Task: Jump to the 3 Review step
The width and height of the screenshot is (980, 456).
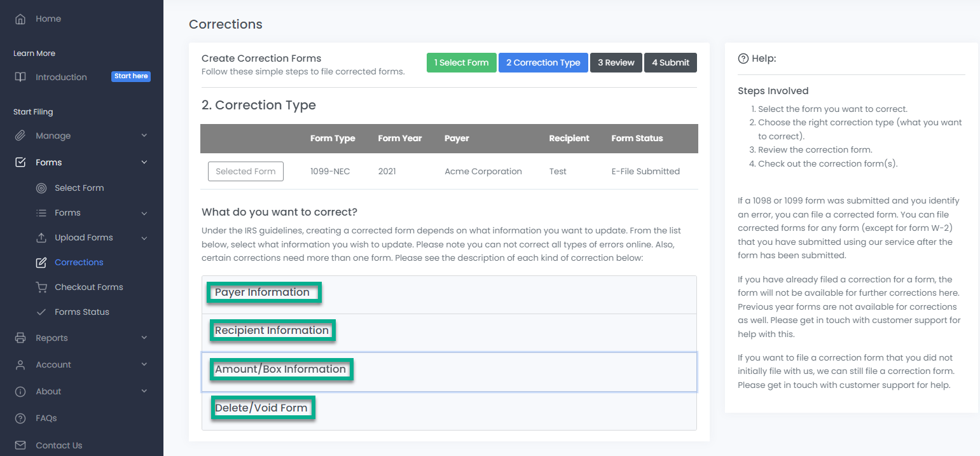Action: coord(616,62)
